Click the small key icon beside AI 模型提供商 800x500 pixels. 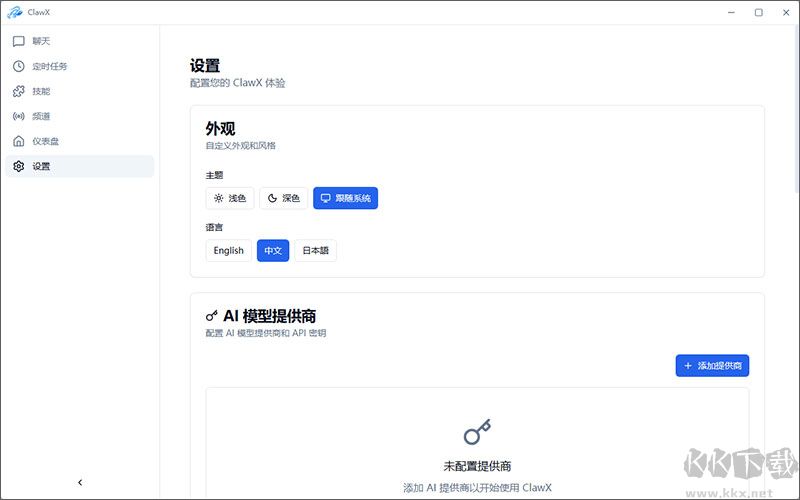click(x=212, y=316)
